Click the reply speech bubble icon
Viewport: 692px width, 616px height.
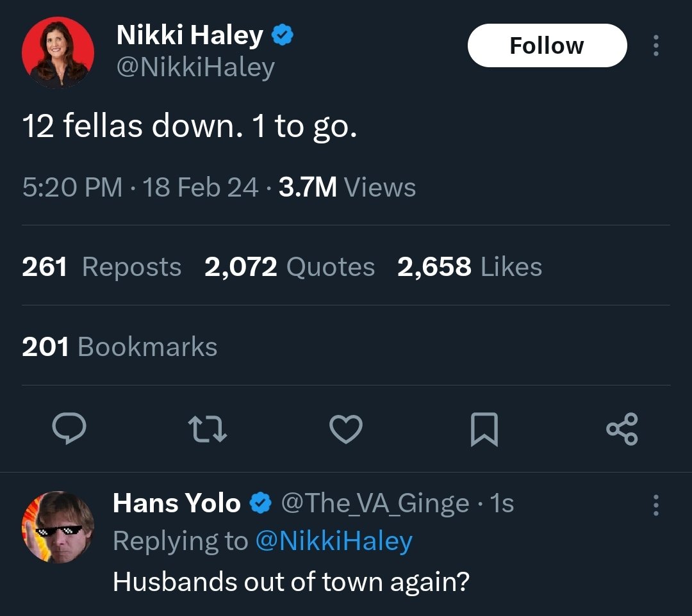[x=69, y=429]
